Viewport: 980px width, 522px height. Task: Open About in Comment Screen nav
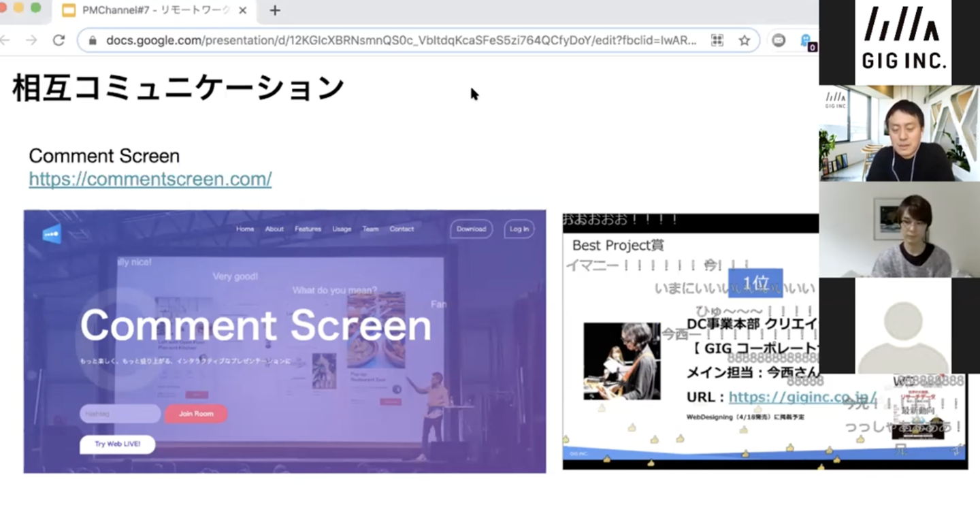pos(274,229)
